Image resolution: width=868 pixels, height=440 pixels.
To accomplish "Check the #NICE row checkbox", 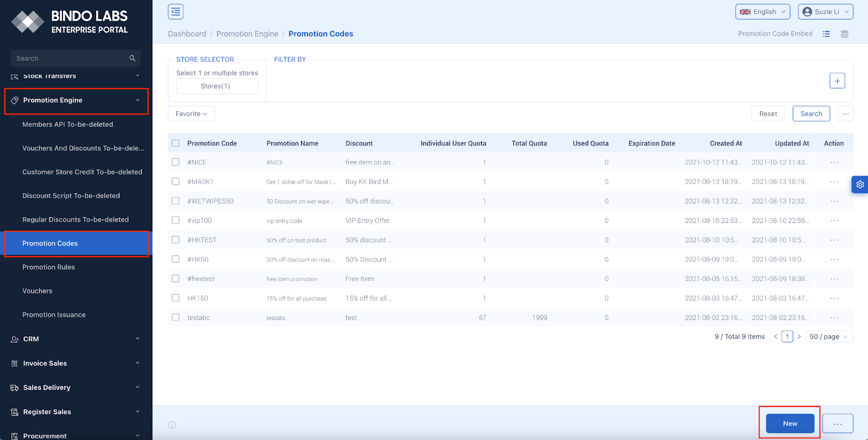I will 175,162.
